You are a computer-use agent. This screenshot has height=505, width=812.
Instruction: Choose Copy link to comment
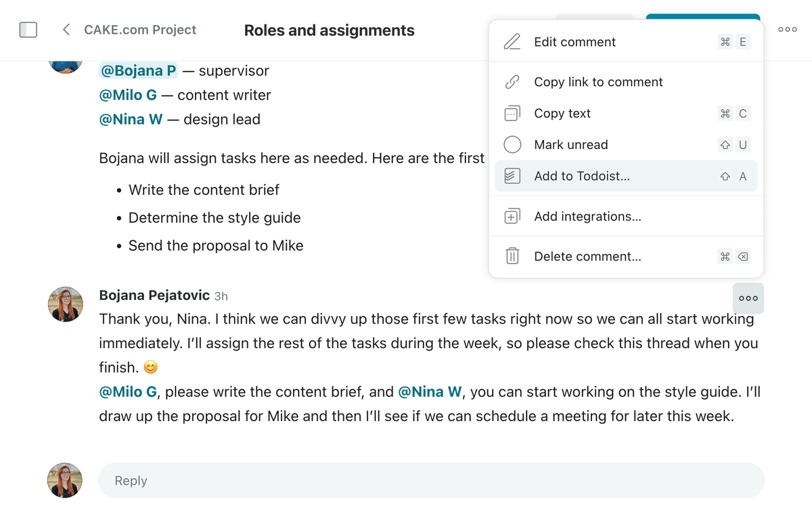598,82
